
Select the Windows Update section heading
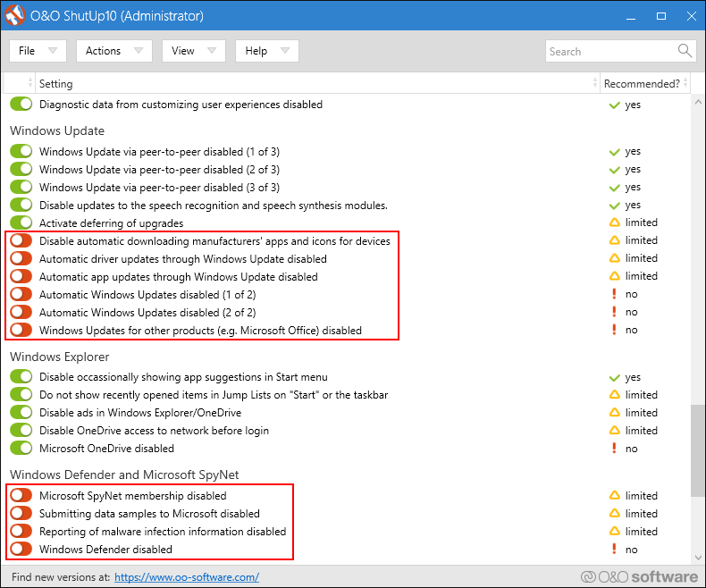[x=57, y=130]
